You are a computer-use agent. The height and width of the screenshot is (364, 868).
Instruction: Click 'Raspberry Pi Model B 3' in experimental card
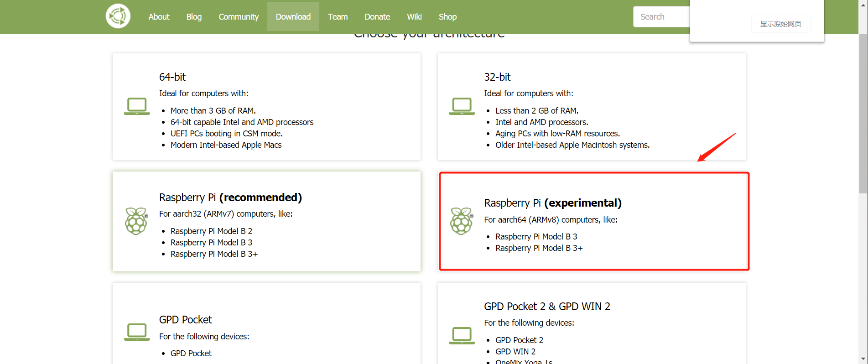tap(536, 237)
